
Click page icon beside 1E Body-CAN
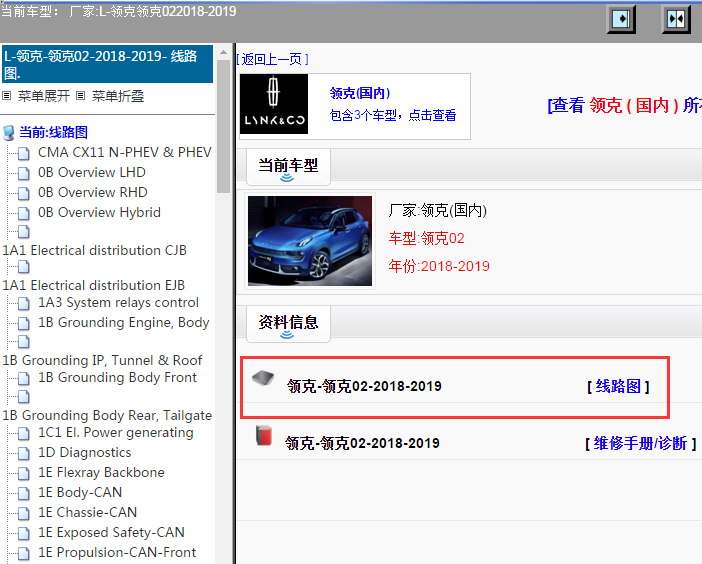click(24, 493)
